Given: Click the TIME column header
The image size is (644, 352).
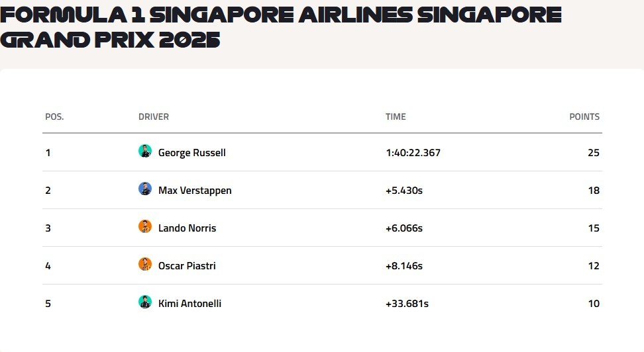Looking at the screenshot, I should click(396, 117).
